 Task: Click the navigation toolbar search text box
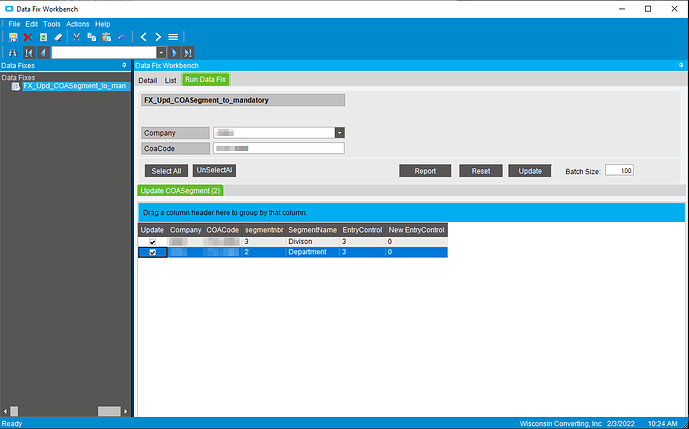(104, 53)
